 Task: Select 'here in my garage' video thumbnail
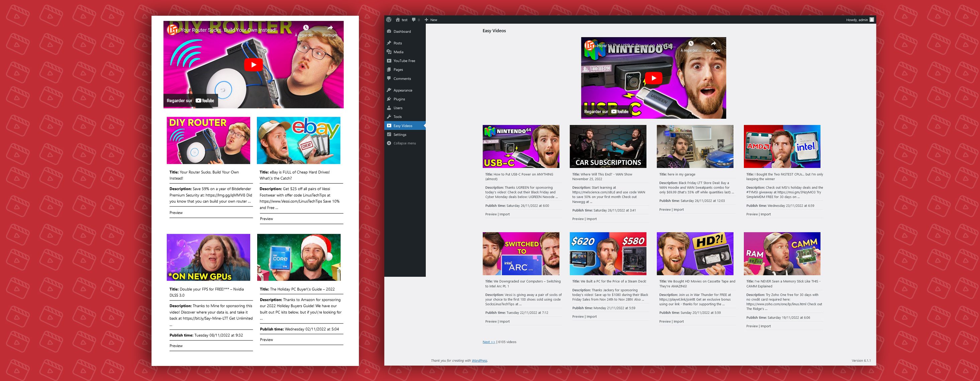pos(695,147)
